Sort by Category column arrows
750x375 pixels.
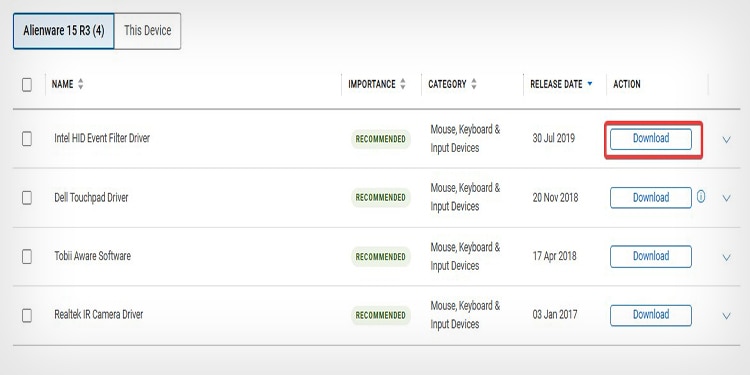click(x=474, y=84)
